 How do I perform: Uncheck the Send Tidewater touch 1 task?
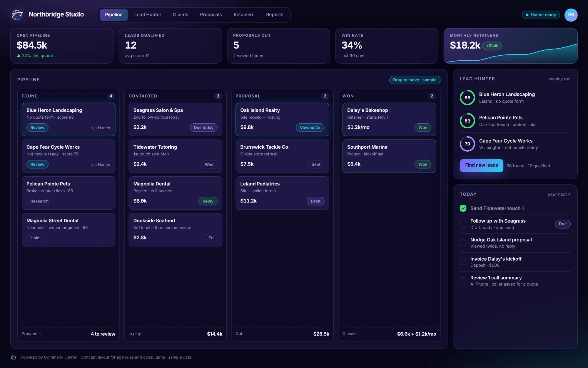463,208
